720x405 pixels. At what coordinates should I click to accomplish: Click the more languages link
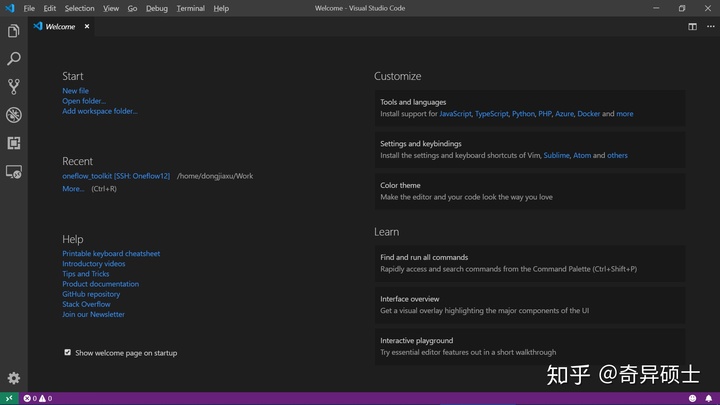point(624,114)
